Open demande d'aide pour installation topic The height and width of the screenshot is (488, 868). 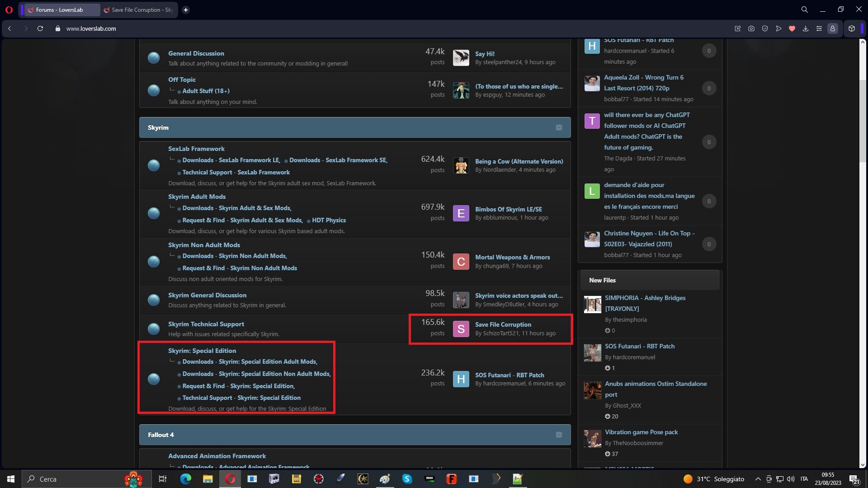click(x=649, y=196)
